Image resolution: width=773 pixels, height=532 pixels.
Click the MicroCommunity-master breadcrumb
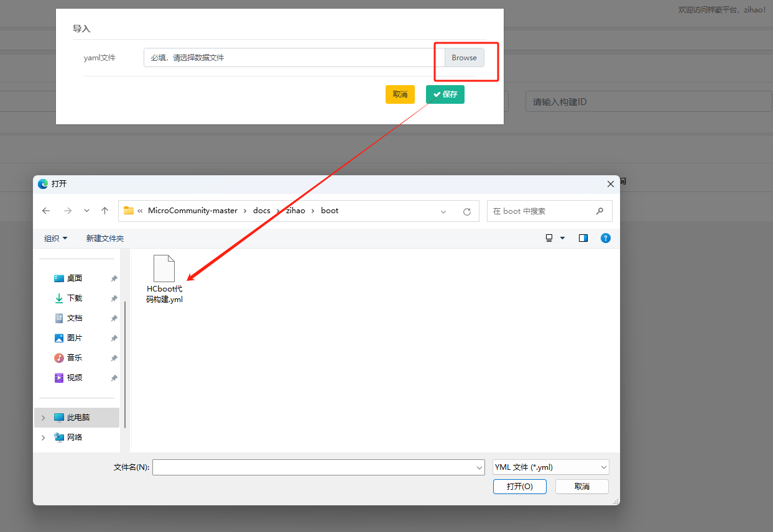coord(193,211)
